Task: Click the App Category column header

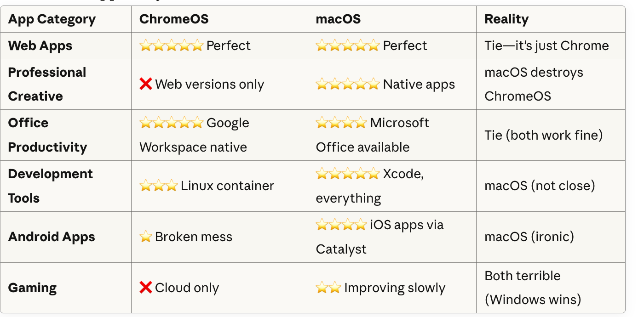Action: coord(52,19)
